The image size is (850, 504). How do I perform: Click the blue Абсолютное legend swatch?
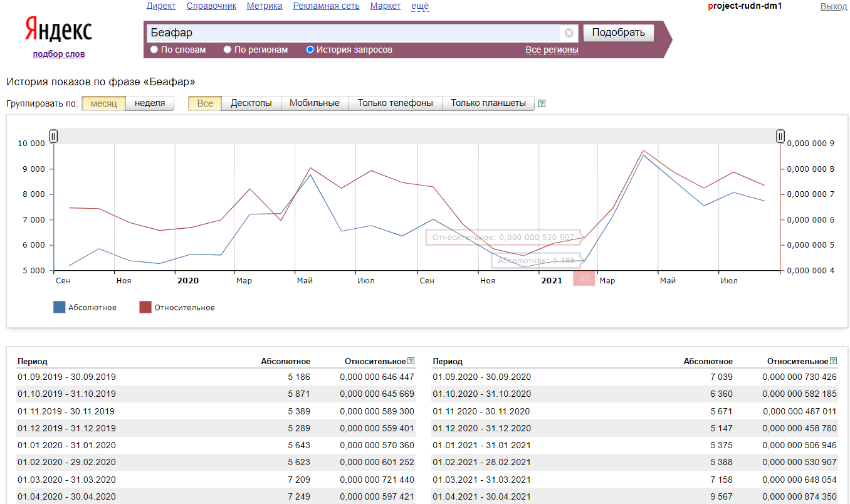(x=60, y=307)
